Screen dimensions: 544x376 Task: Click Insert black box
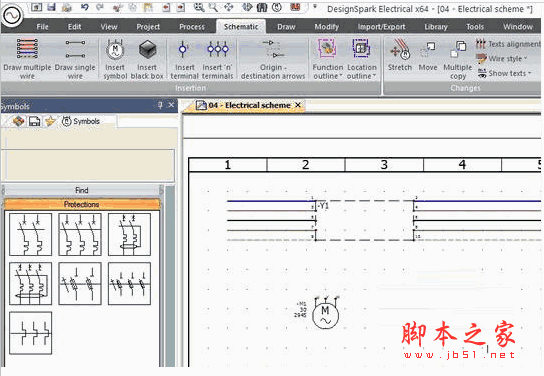(x=147, y=58)
